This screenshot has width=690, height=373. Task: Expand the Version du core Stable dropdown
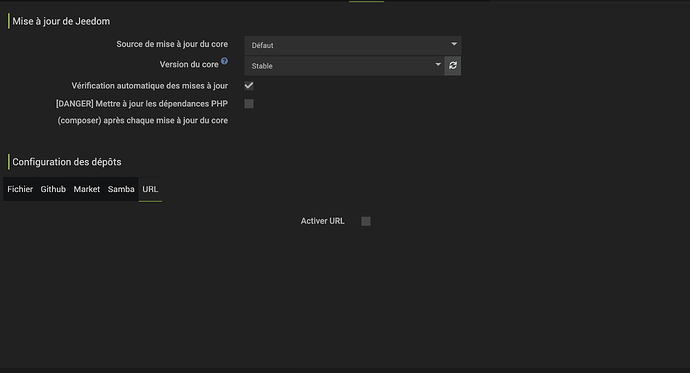tap(344, 66)
